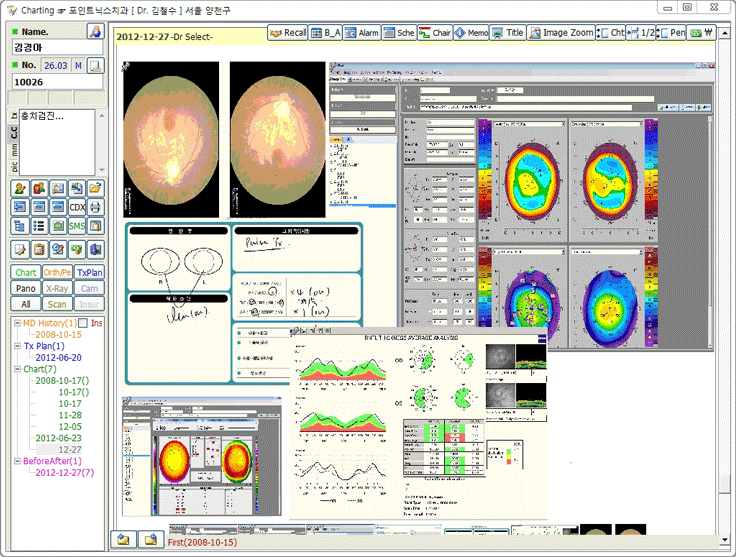Click the Scan button

point(57,304)
